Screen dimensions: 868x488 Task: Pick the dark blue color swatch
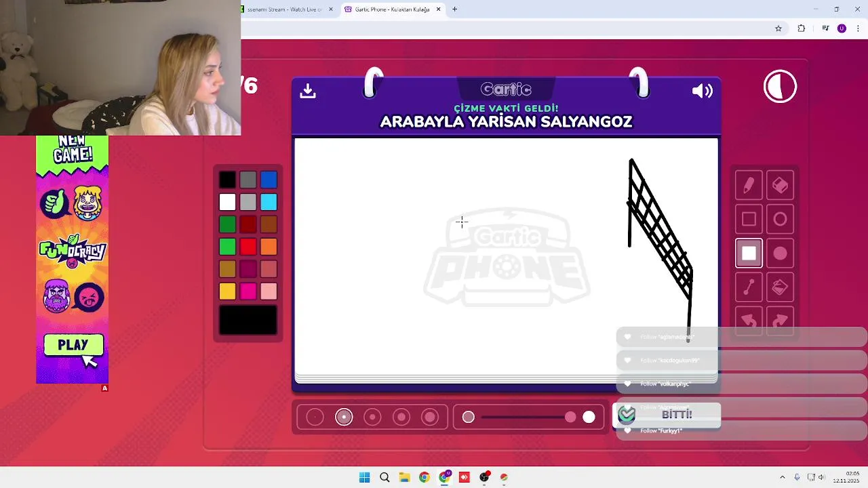[269, 180]
